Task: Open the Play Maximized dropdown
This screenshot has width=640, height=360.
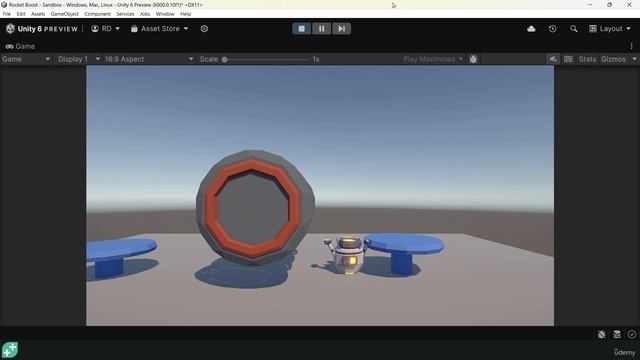Action: pos(433,59)
